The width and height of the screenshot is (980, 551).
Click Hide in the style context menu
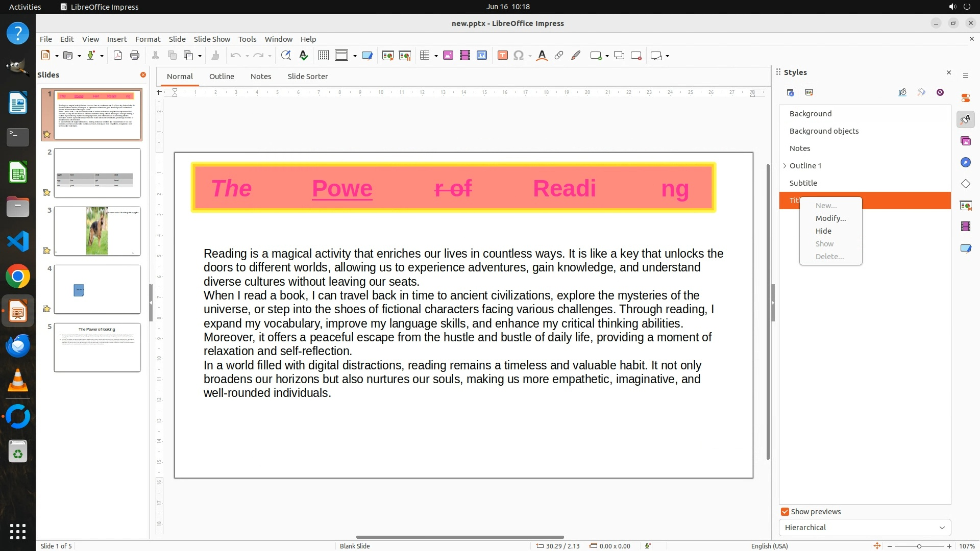[x=823, y=231]
